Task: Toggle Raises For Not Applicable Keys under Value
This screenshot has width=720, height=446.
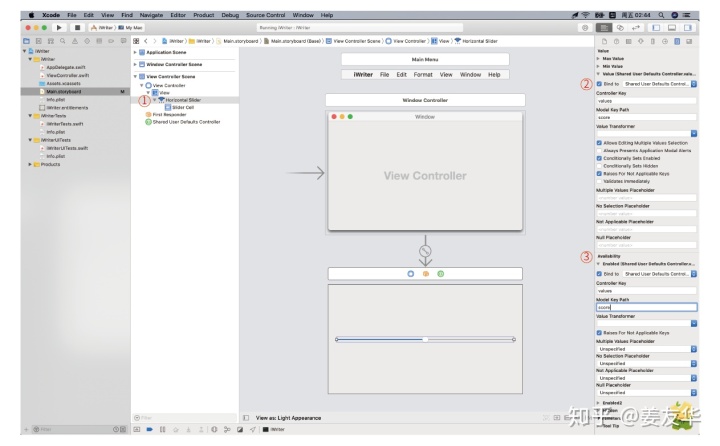Action: click(x=599, y=174)
